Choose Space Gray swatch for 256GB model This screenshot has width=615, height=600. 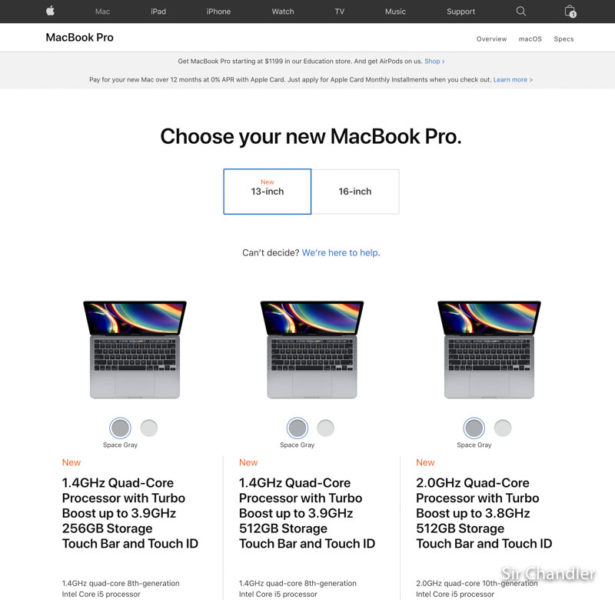tap(120, 428)
